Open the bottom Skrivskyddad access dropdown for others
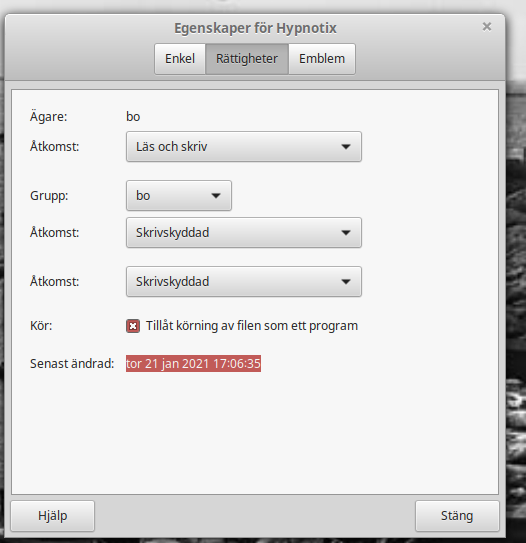The image size is (526, 543). click(x=244, y=281)
